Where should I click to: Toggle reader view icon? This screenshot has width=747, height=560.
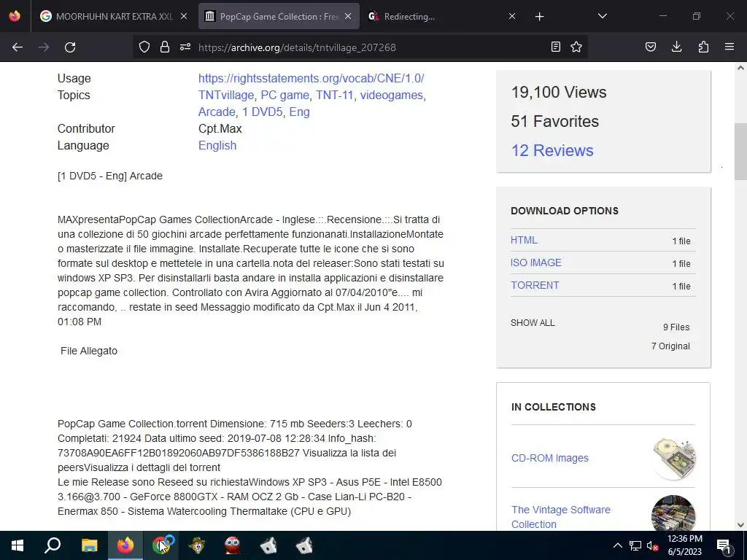coord(555,47)
